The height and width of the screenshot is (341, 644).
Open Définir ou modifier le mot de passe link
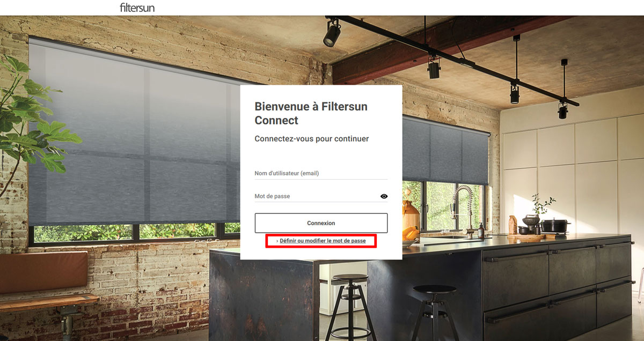point(323,241)
